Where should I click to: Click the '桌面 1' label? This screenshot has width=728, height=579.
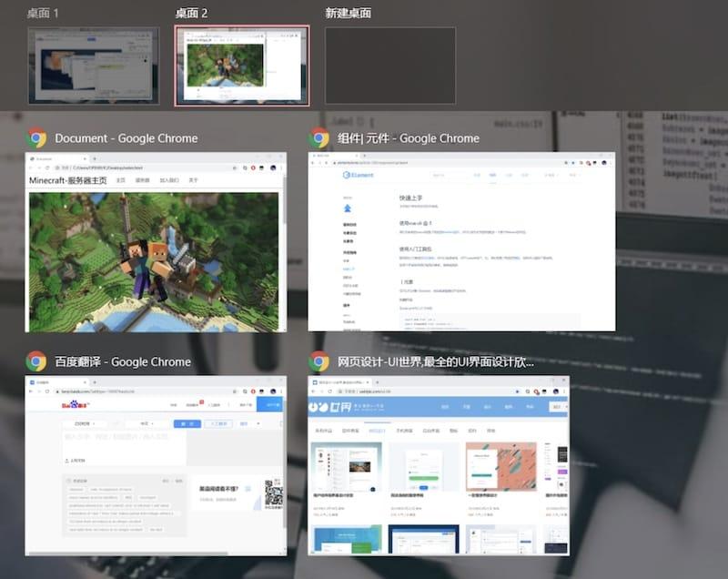point(43,13)
